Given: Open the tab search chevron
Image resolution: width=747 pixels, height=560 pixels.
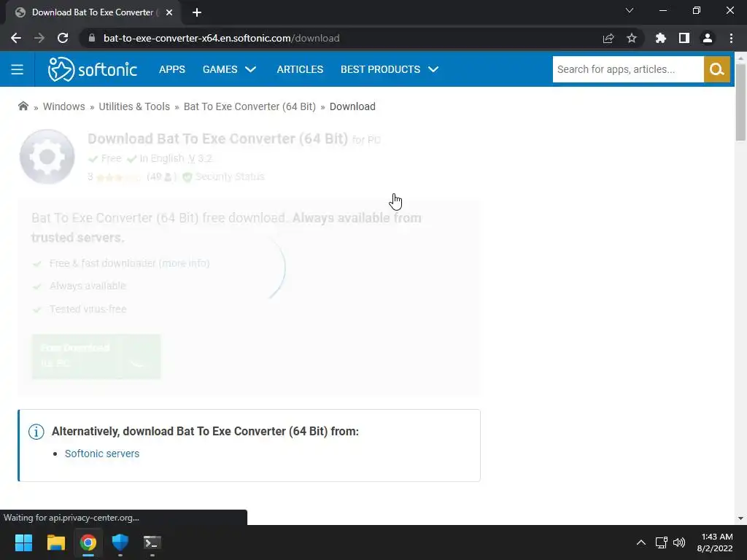Looking at the screenshot, I should click(629, 10).
